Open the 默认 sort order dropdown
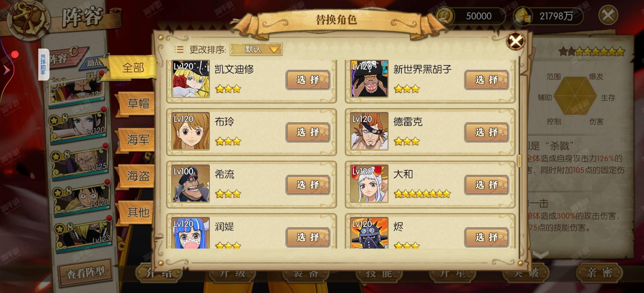 coord(256,49)
